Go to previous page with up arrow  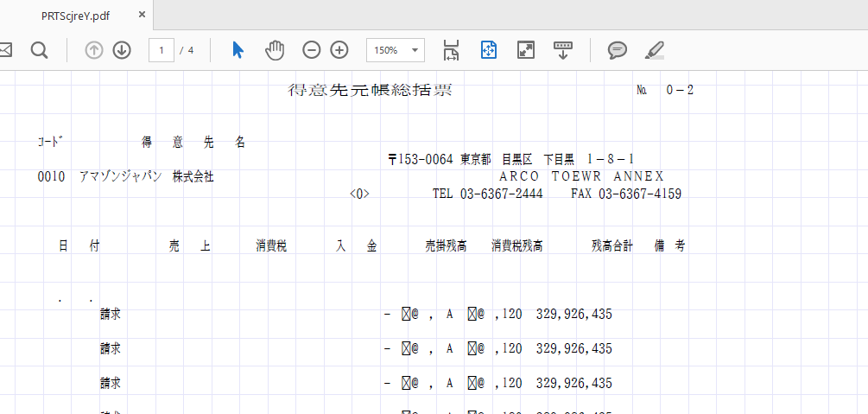94,50
